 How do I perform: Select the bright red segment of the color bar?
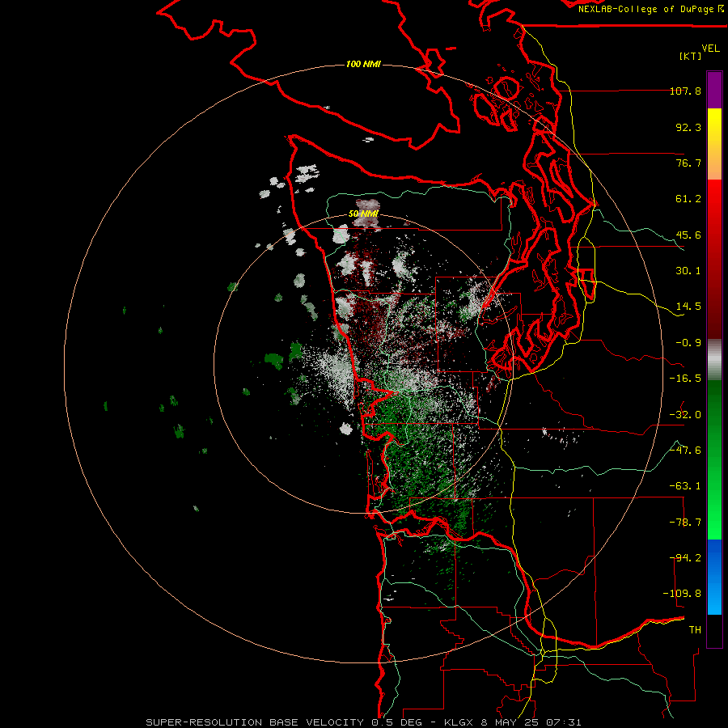714,260
